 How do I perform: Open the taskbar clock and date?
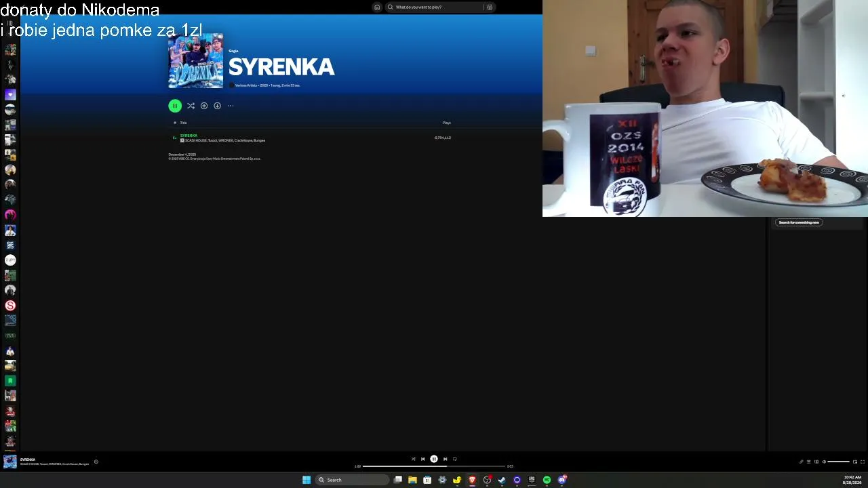point(852,480)
